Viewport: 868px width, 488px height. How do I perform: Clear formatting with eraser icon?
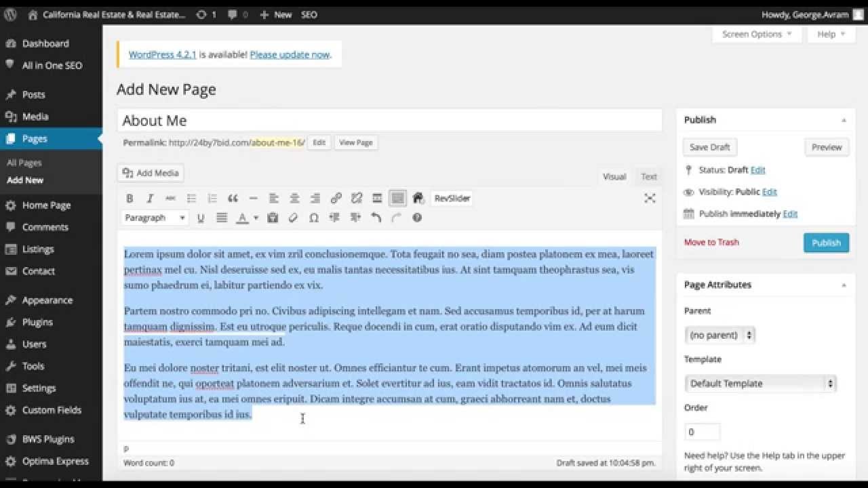pos(293,218)
